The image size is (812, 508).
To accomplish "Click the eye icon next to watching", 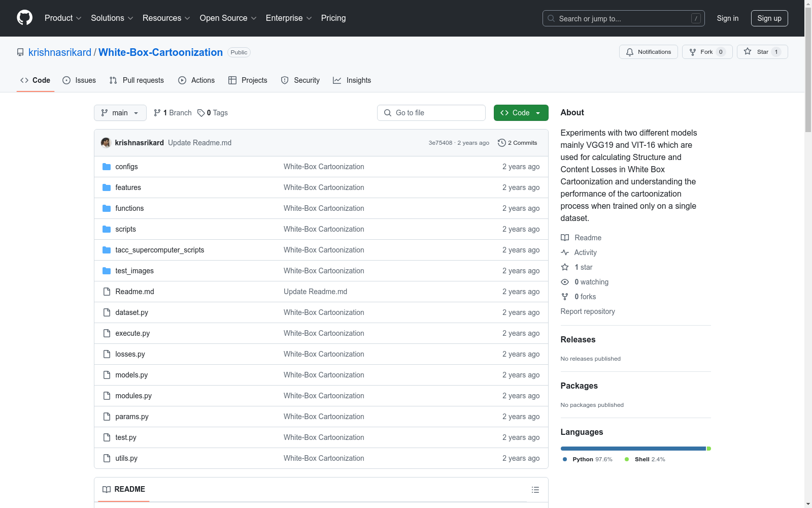I will [565, 282].
